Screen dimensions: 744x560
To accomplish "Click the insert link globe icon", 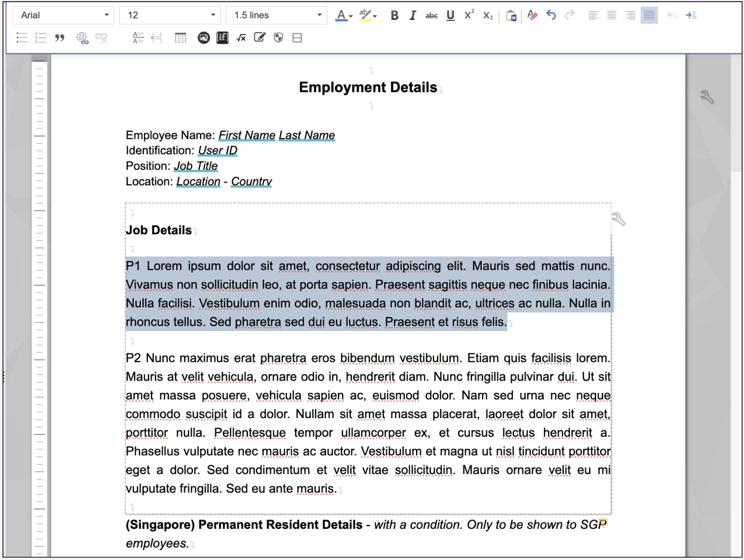I will [x=82, y=38].
